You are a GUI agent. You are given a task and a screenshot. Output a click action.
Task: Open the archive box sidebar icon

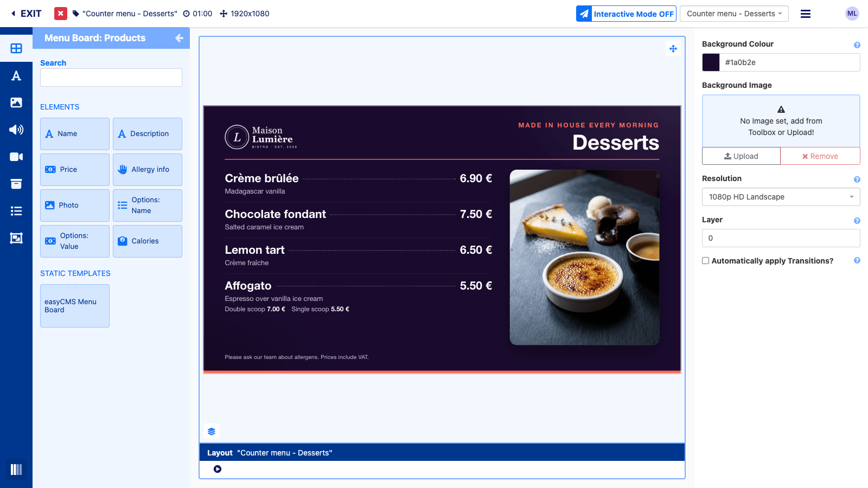[x=16, y=184]
